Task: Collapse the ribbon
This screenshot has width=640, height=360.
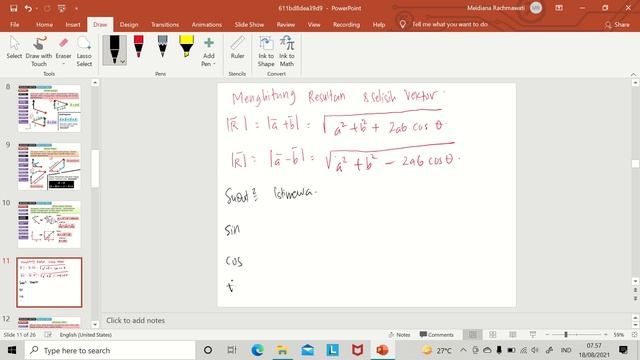Action: tap(633, 74)
